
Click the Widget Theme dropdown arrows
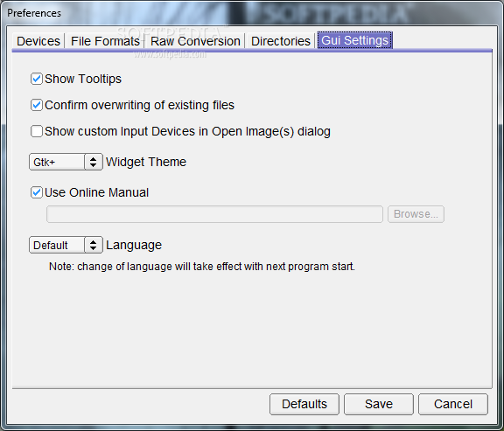point(94,162)
